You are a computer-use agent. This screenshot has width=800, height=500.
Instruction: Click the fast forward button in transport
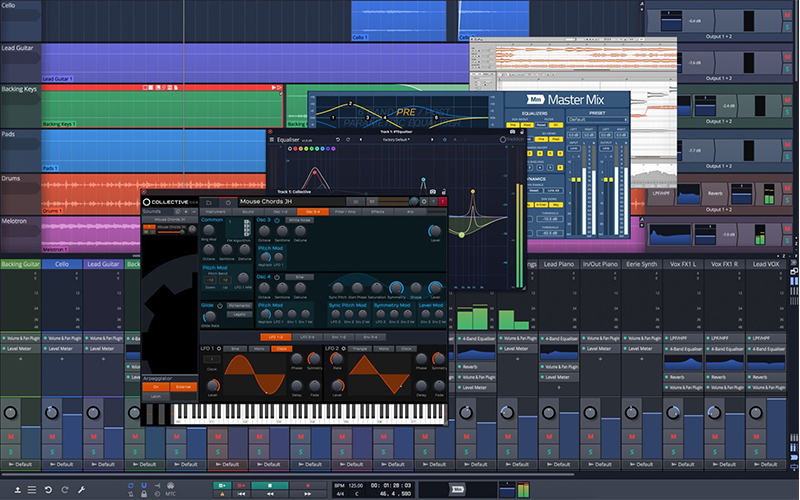(308, 494)
